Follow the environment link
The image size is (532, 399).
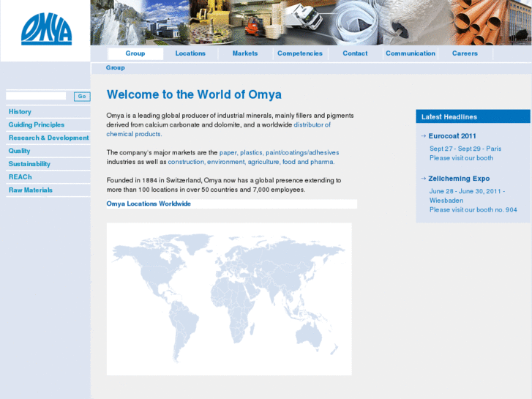tap(226, 162)
